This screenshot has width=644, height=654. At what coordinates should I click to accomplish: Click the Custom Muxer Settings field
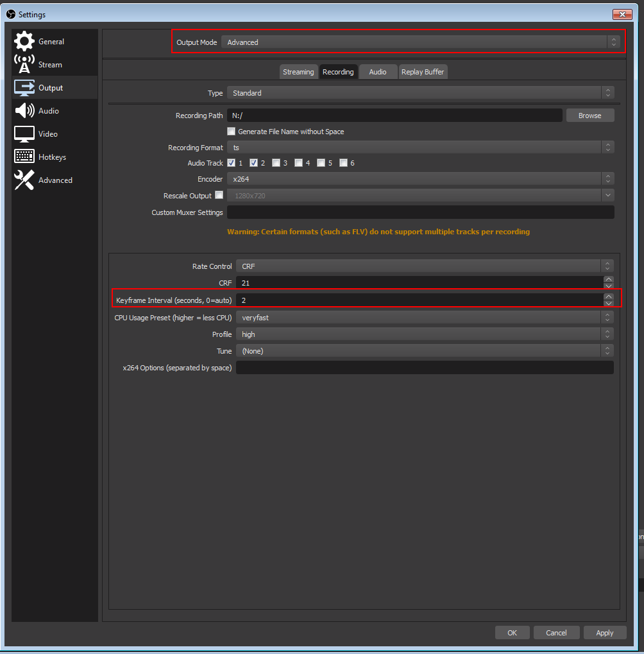(421, 212)
